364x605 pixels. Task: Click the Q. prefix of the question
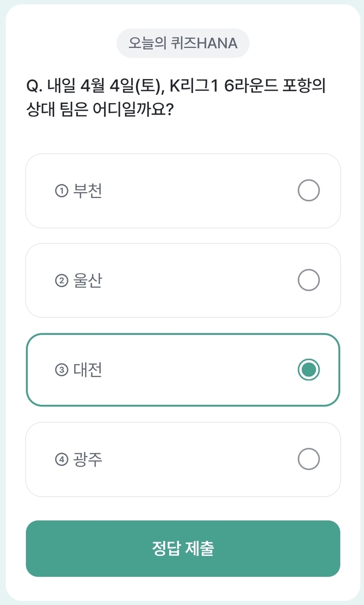point(35,86)
